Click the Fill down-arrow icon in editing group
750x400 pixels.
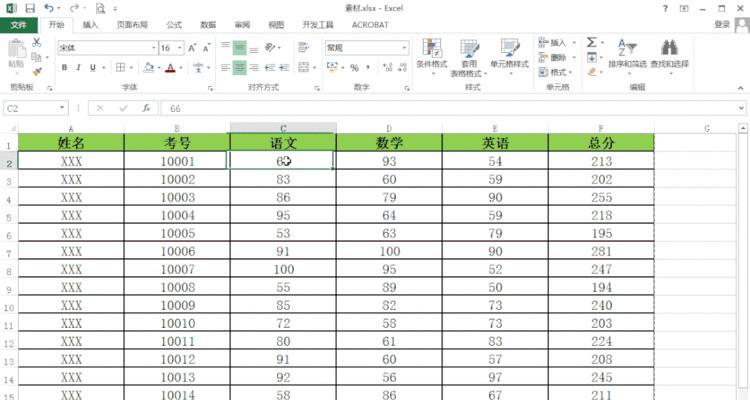[592, 57]
